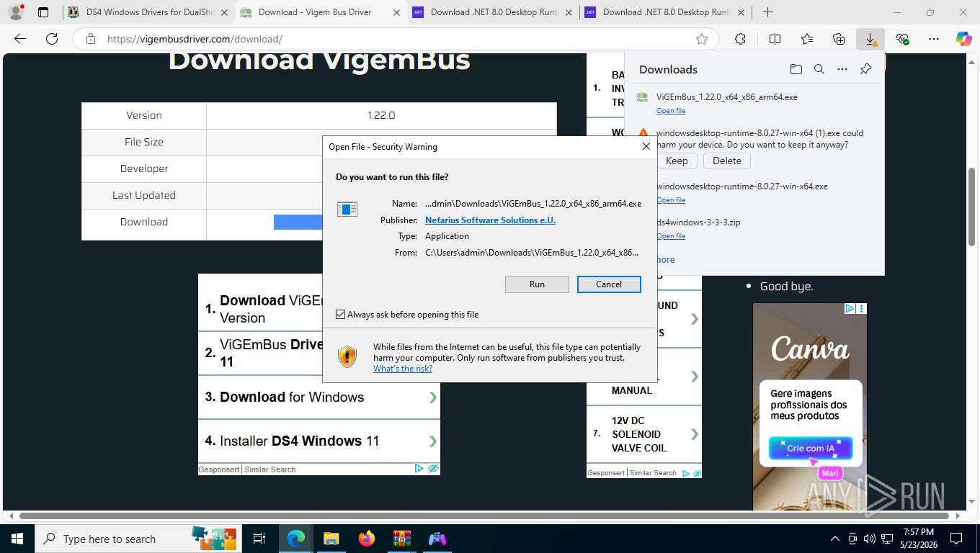980x553 pixels.
Task: Open file link under ViGEmBus download
Action: pos(671,111)
